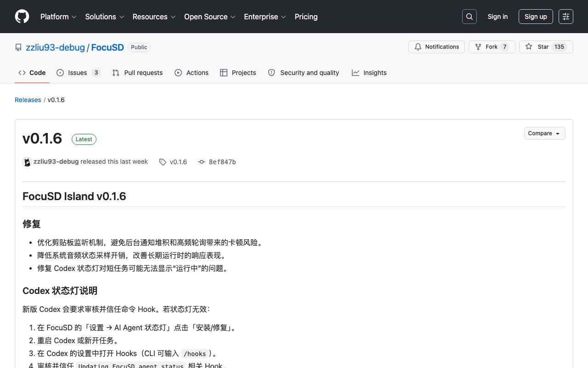Click the /hooks inline code text
This screenshot has width=588, height=368.
click(x=194, y=354)
